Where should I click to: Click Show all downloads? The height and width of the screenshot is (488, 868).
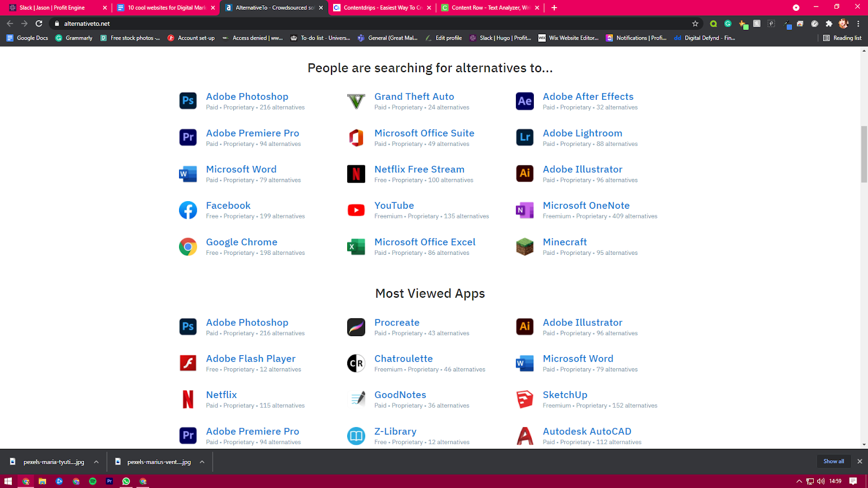click(834, 461)
